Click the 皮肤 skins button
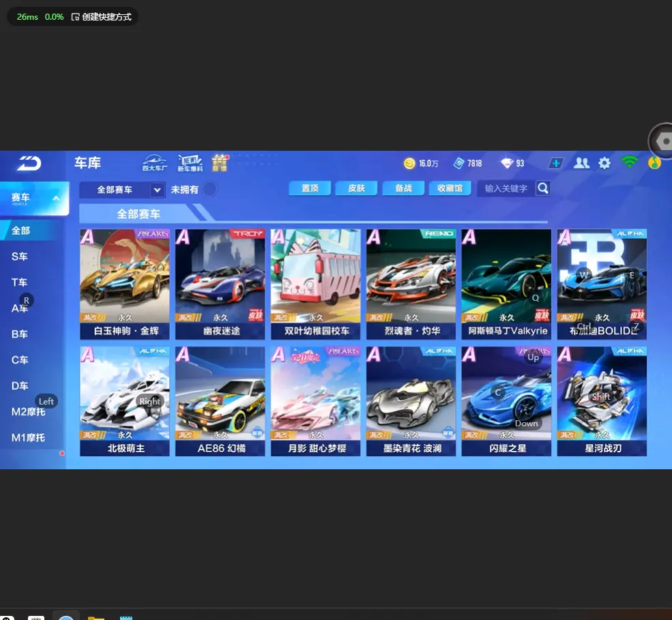The width and height of the screenshot is (672, 620). (x=356, y=188)
